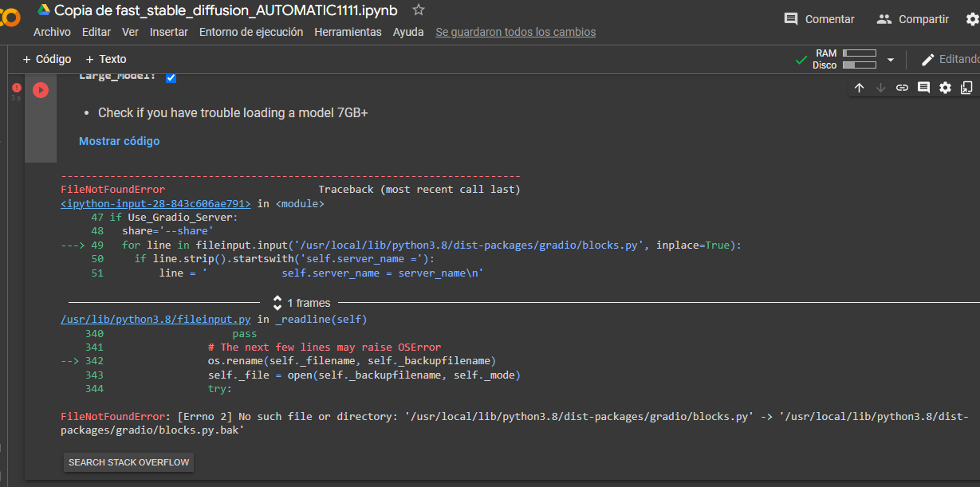The image size is (980, 487).
Task: Copy link to cell icon
Action: point(902,88)
